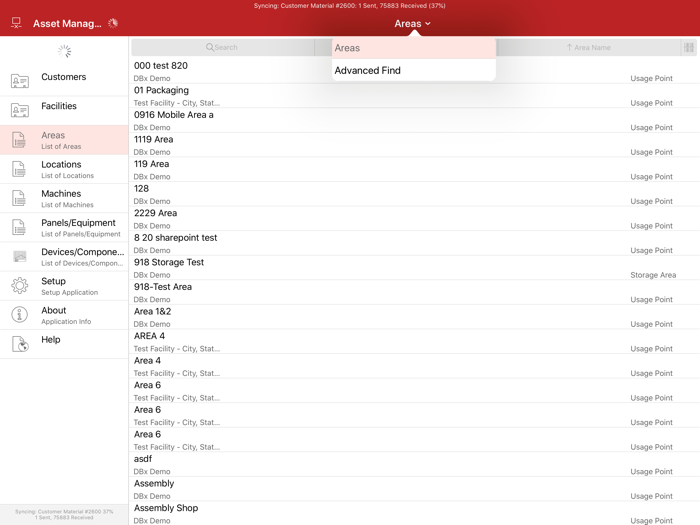
Task: Click the Areas list icon in the sidebar
Action: (19, 140)
